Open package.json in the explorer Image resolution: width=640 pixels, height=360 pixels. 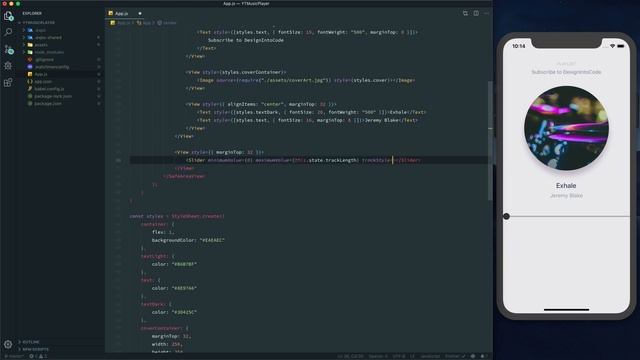(x=48, y=104)
